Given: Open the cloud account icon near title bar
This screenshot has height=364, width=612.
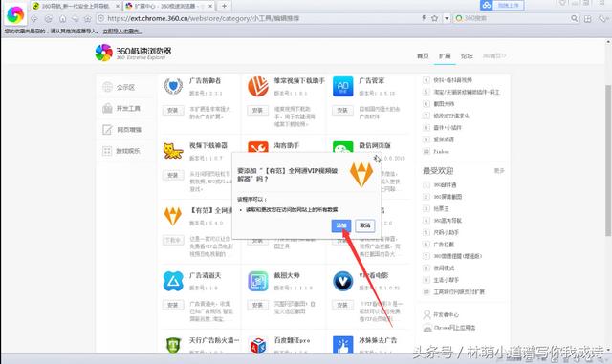Looking at the screenshot, I should pyautogui.click(x=487, y=5).
